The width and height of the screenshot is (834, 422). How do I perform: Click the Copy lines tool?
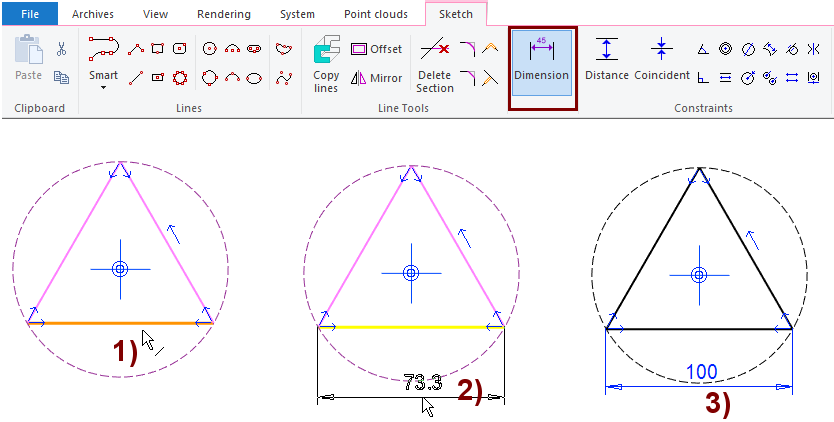pyautogui.click(x=327, y=62)
